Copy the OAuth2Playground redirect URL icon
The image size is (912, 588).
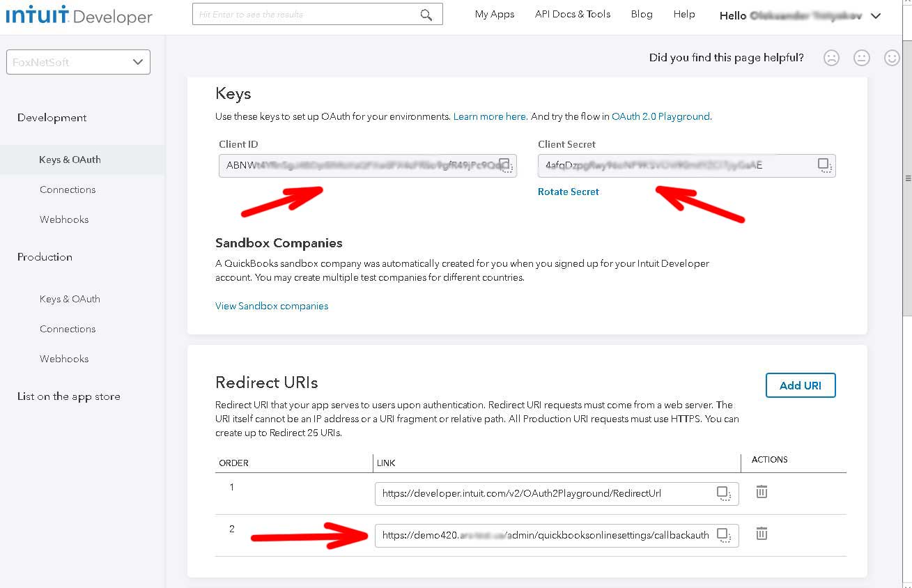(724, 493)
